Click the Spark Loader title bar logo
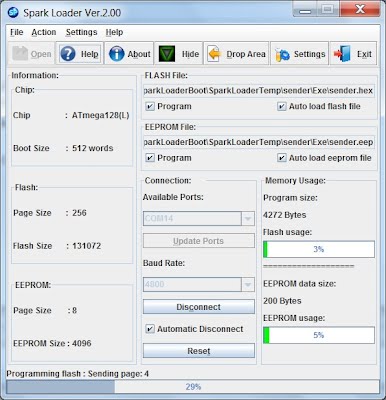Screen dimensions: 386x400 [13, 13]
